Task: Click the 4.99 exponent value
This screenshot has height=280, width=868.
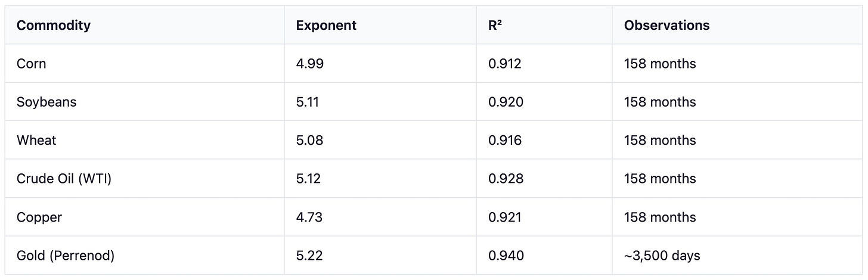Action: [310, 64]
